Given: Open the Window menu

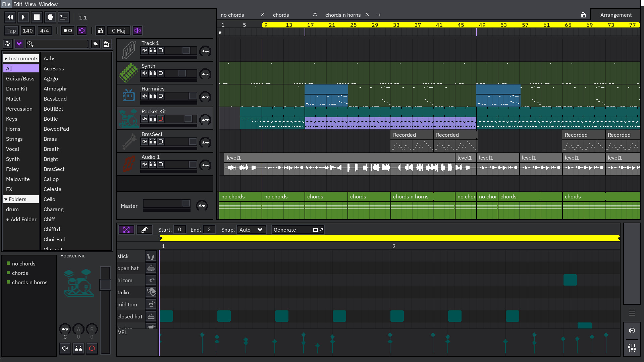Looking at the screenshot, I should 48,4.
